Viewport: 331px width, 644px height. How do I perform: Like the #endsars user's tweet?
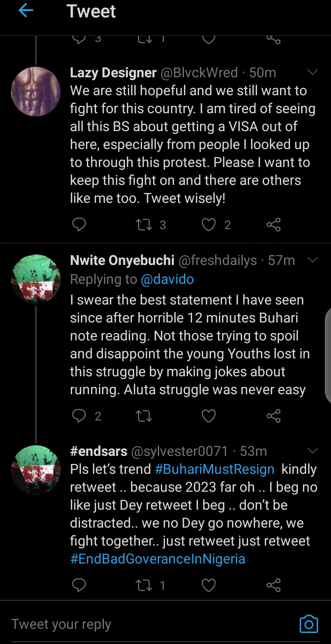click(209, 585)
